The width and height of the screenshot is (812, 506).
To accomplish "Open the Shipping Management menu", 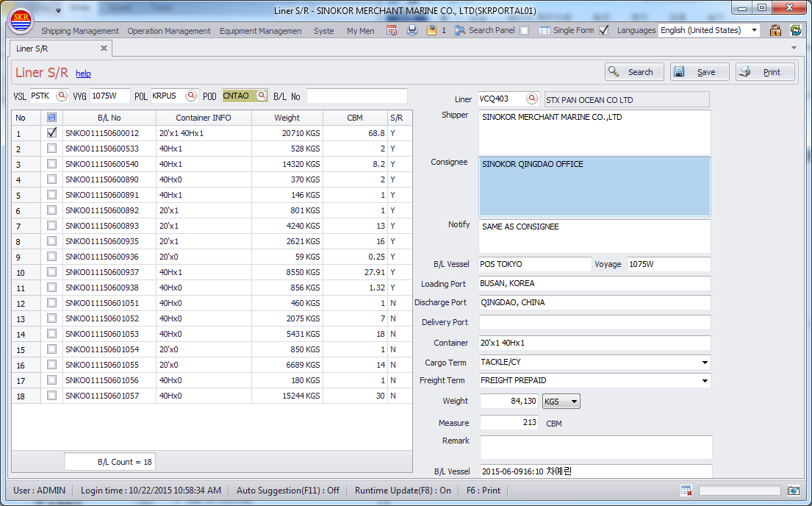I will (80, 31).
